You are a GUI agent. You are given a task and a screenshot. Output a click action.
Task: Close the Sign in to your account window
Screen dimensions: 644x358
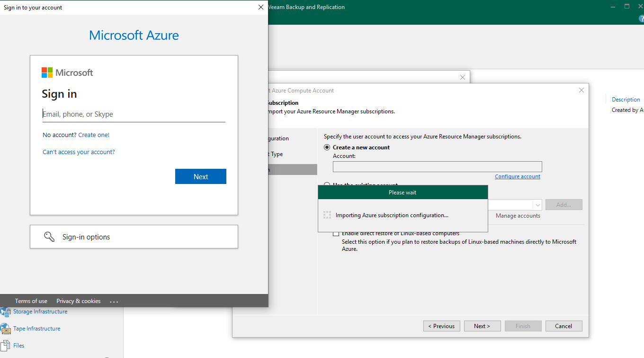260,7
